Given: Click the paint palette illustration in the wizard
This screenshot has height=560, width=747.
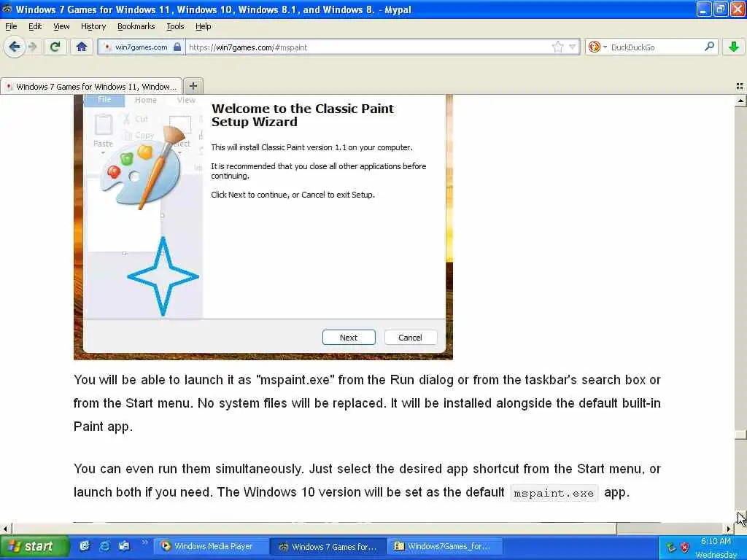Looking at the screenshot, I should point(142,167).
